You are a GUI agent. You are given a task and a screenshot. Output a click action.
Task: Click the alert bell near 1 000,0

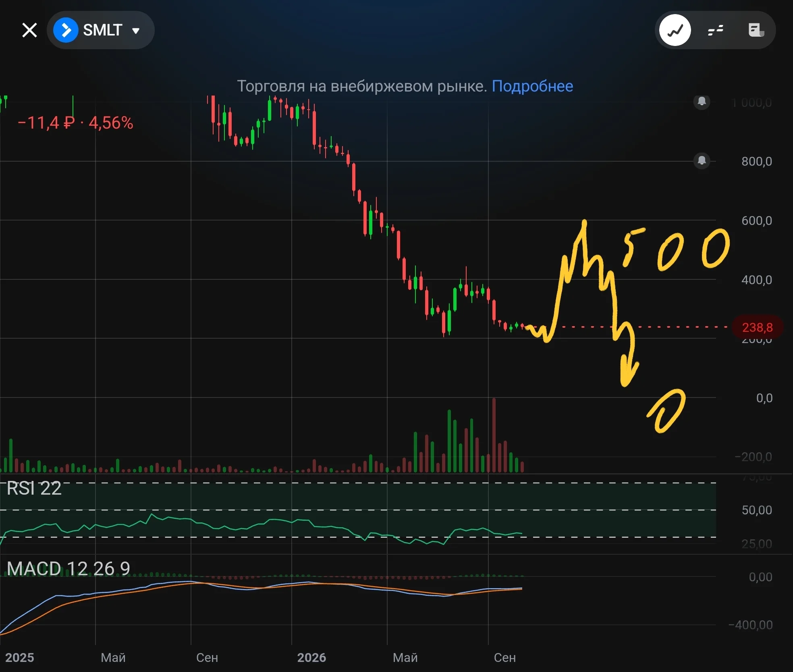[702, 101]
